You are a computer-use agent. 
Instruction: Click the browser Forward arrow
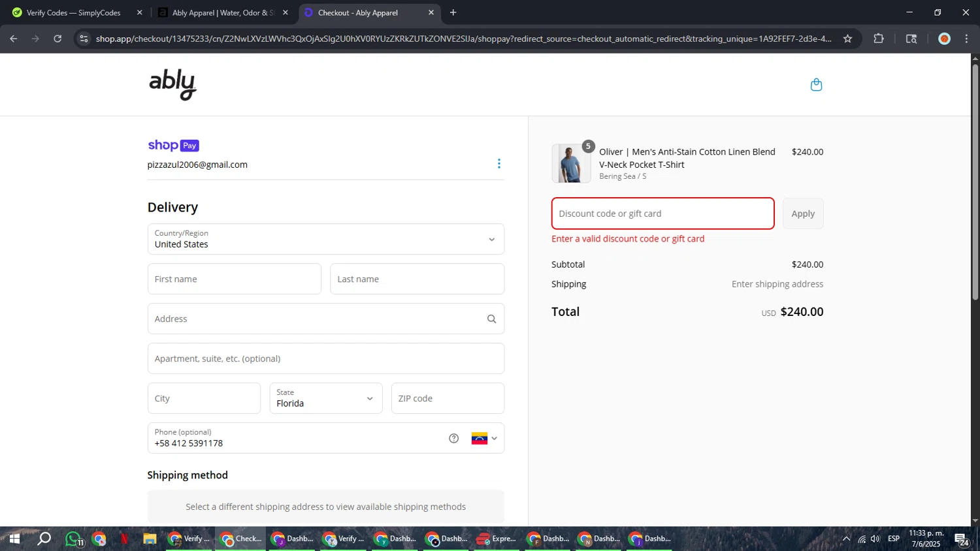35,39
